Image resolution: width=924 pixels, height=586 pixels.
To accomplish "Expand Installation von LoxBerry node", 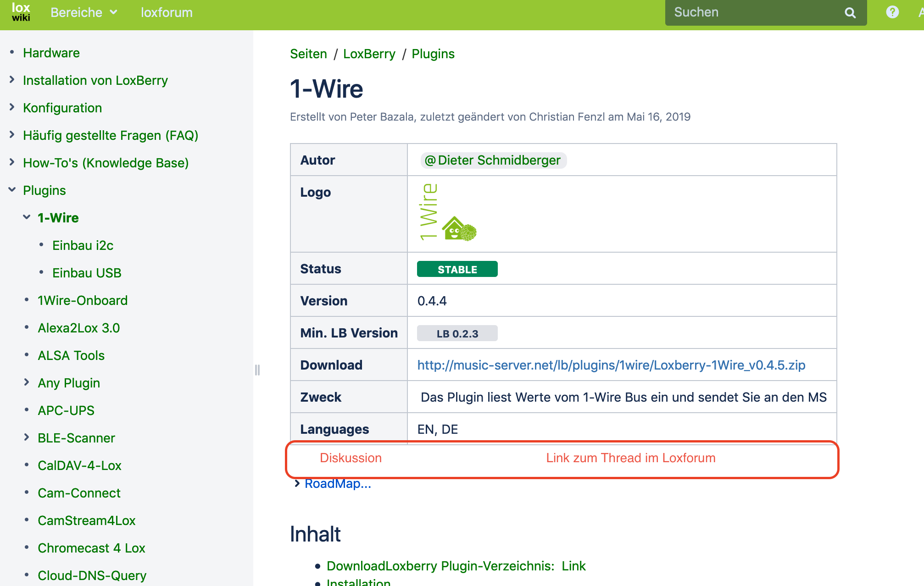I will (x=12, y=80).
